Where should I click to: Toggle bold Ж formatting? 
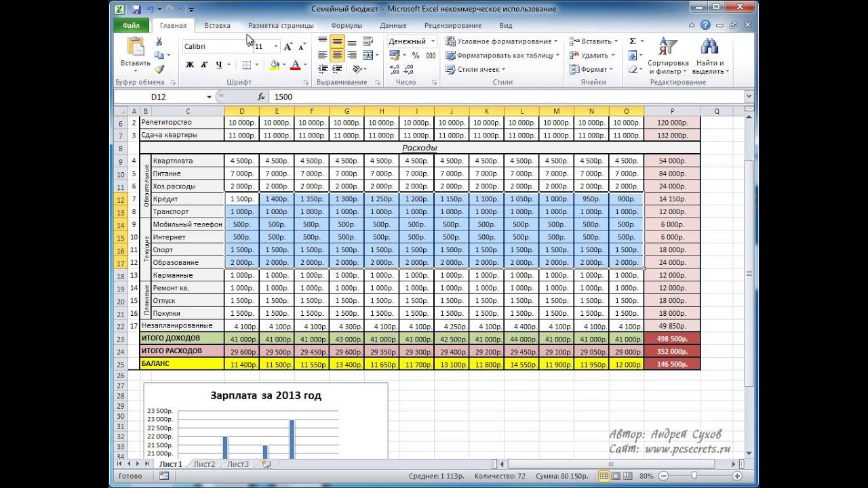[x=190, y=65]
